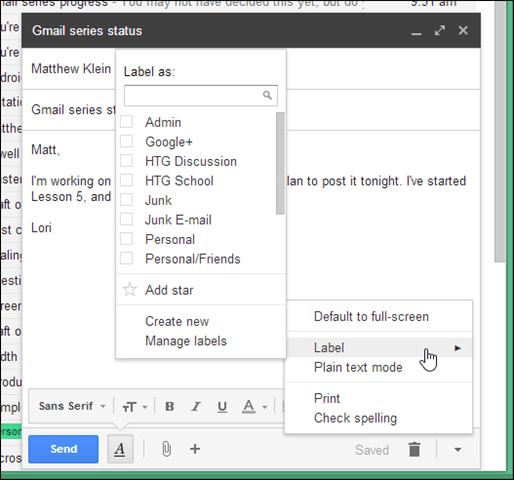Select Print from the menu

[x=379, y=398]
